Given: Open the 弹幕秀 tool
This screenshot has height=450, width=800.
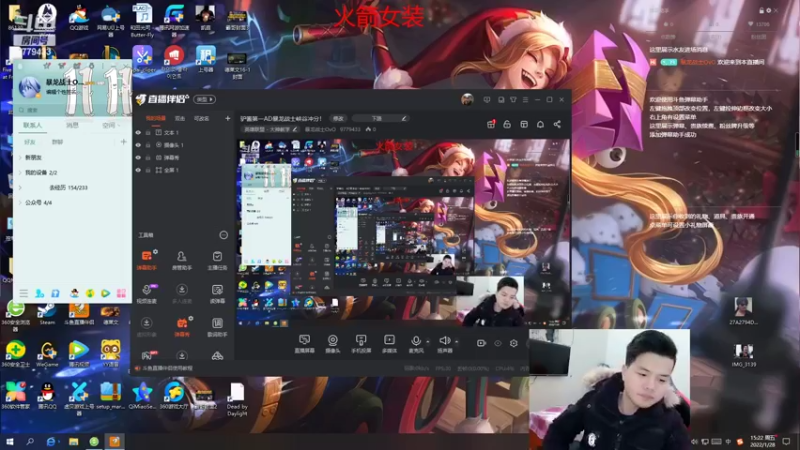Looking at the screenshot, I should pyautogui.click(x=182, y=327).
